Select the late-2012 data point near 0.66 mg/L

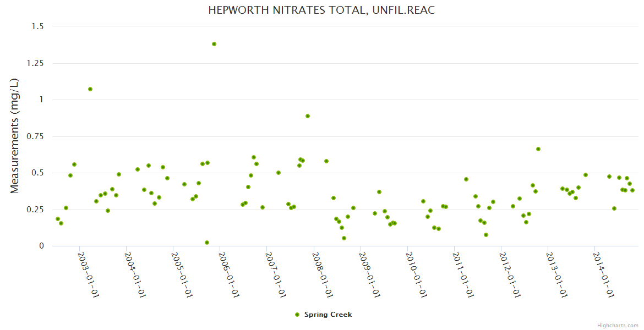pos(538,149)
